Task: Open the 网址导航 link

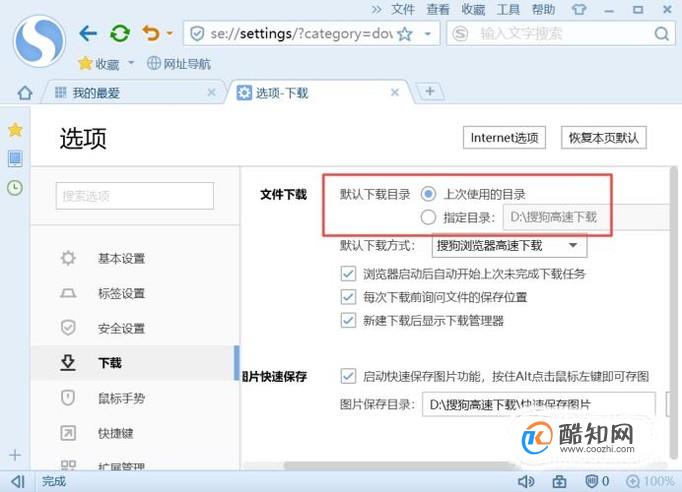Action: (x=179, y=64)
